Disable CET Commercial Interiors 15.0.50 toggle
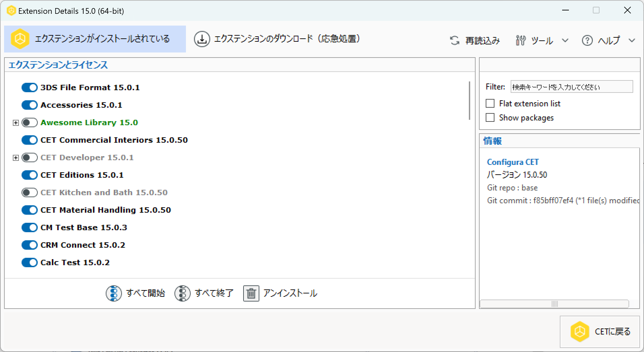The width and height of the screenshot is (644, 352). tap(30, 140)
